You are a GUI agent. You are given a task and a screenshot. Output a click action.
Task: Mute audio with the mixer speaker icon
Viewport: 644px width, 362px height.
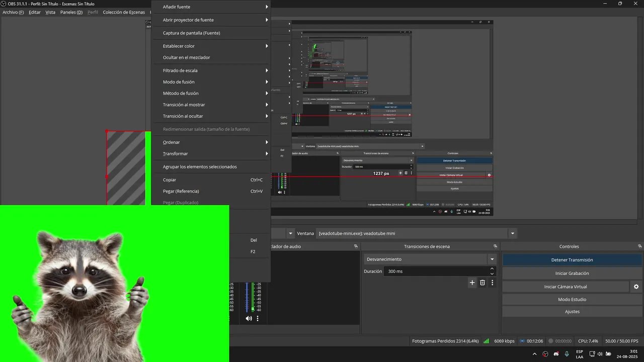point(249,318)
